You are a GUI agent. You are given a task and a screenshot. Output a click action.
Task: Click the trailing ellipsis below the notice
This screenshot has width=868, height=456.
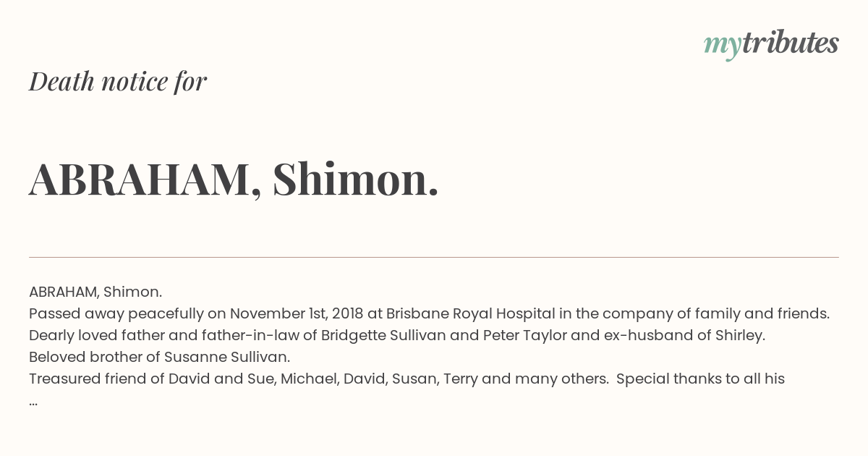(x=33, y=401)
